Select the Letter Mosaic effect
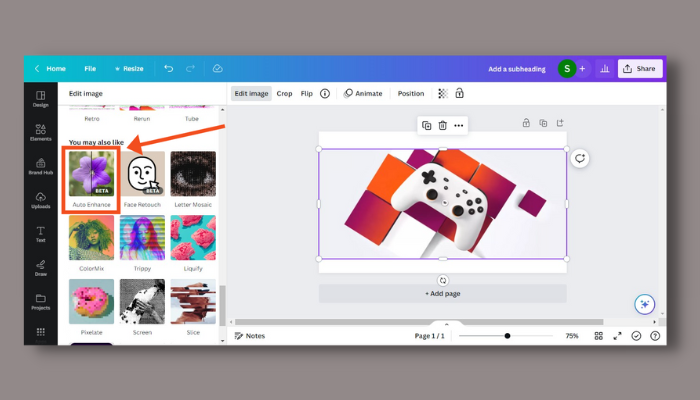The height and width of the screenshot is (400, 700). [x=193, y=173]
